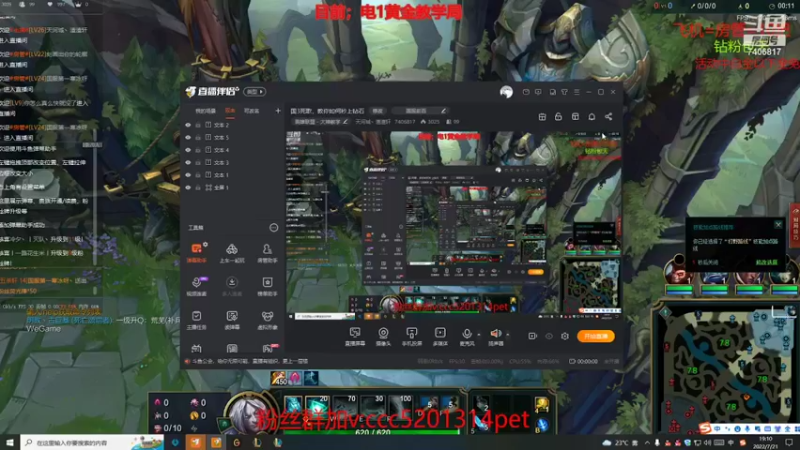Click the game minimap
This screenshot has width=800, height=450.
point(727,368)
